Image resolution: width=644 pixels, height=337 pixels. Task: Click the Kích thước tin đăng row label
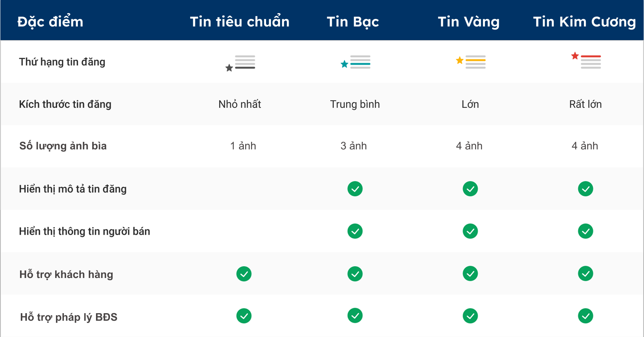(x=65, y=104)
